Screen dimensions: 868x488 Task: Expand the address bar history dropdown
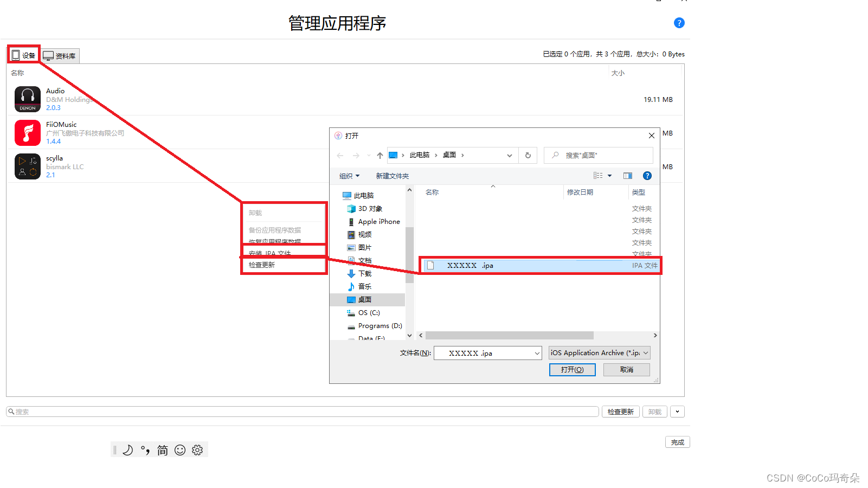tap(510, 156)
